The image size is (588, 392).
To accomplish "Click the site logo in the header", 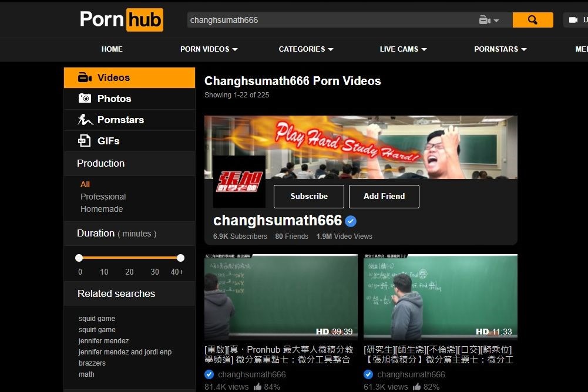I will [x=122, y=19].
